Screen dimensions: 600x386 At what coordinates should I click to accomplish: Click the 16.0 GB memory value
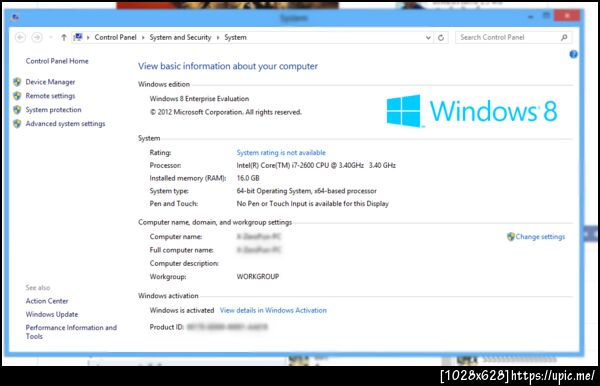click(248, 178)
